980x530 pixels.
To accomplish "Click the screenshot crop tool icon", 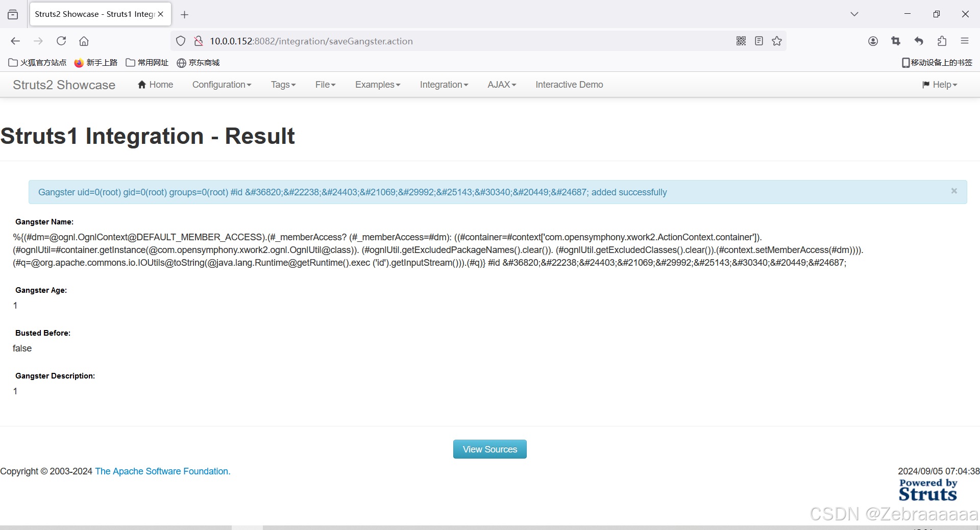I will coord(896,41).
